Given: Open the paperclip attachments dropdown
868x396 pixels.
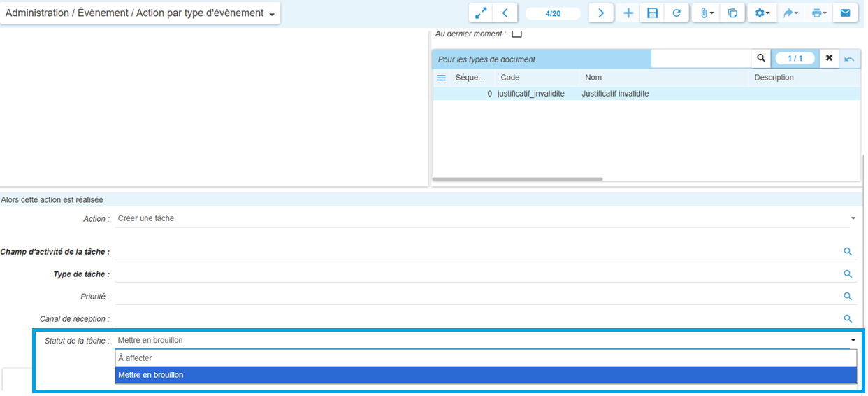Looking at the screenshot, I should [707, 13].
